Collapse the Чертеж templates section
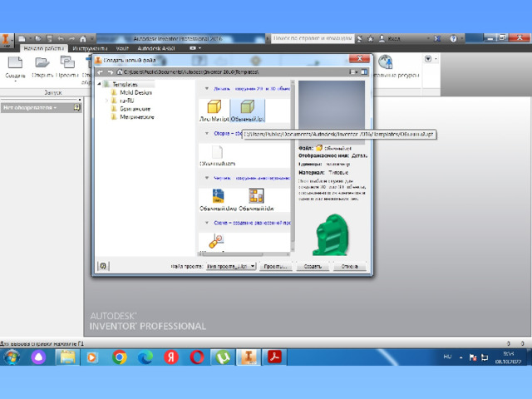This screenshot has width=532, height=399. click(x=206, y=176)
